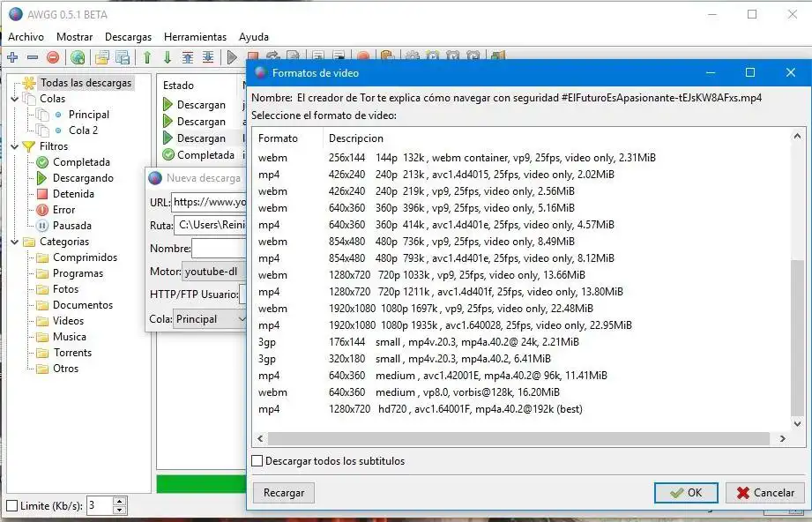Screen dimensions: 812x522
Task: Enable Descargar todos los subtitulos checkbox
Action: pos(257,461)
